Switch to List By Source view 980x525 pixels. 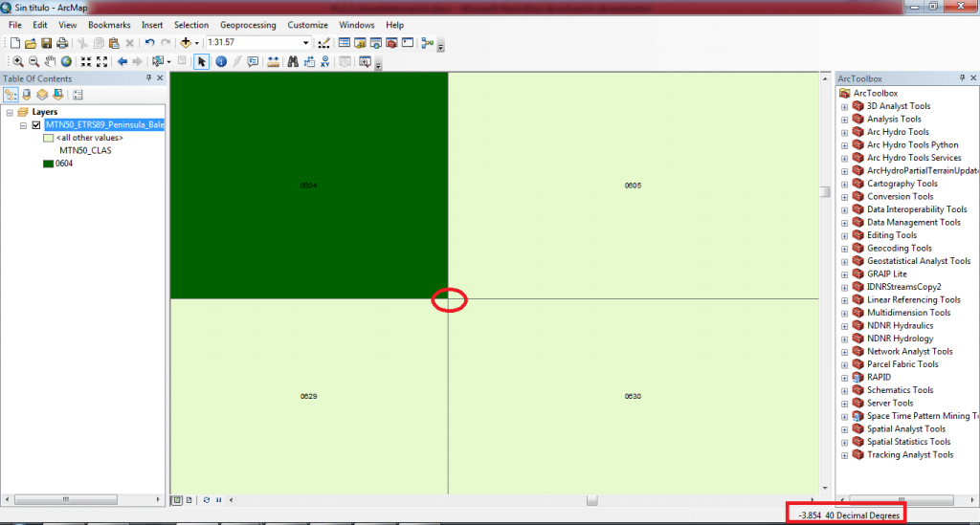point(26,95)
